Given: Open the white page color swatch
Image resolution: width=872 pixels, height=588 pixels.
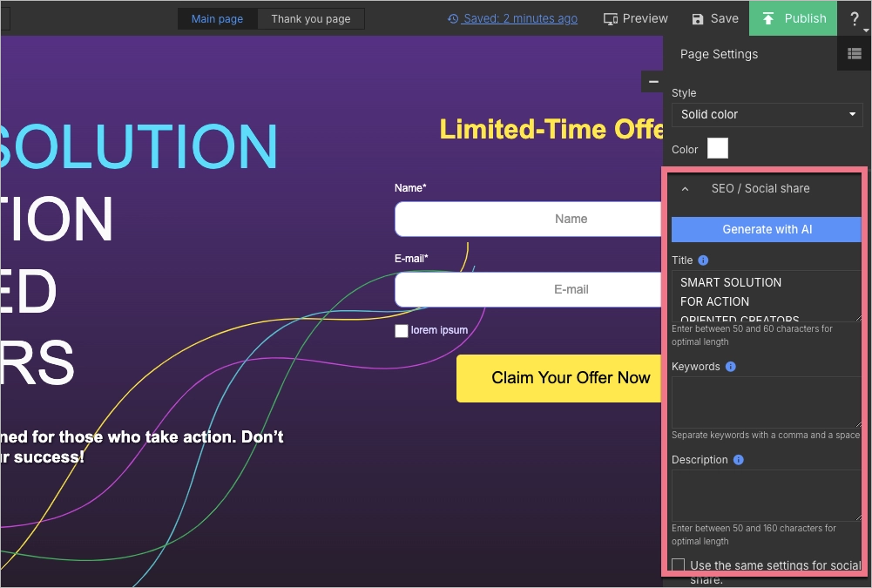Looking at the screenshot, I should [717, 149].
